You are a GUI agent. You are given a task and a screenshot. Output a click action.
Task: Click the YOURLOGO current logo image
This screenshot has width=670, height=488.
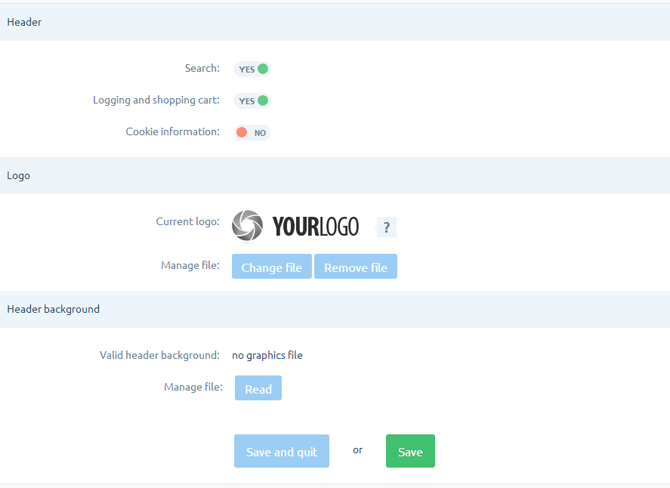(295, 226)
